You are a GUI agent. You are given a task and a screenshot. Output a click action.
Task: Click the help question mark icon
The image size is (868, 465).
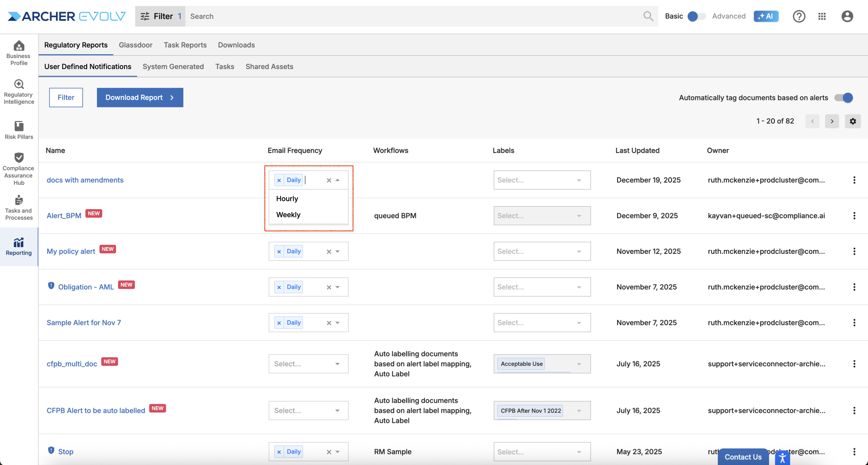coord(799,16)
